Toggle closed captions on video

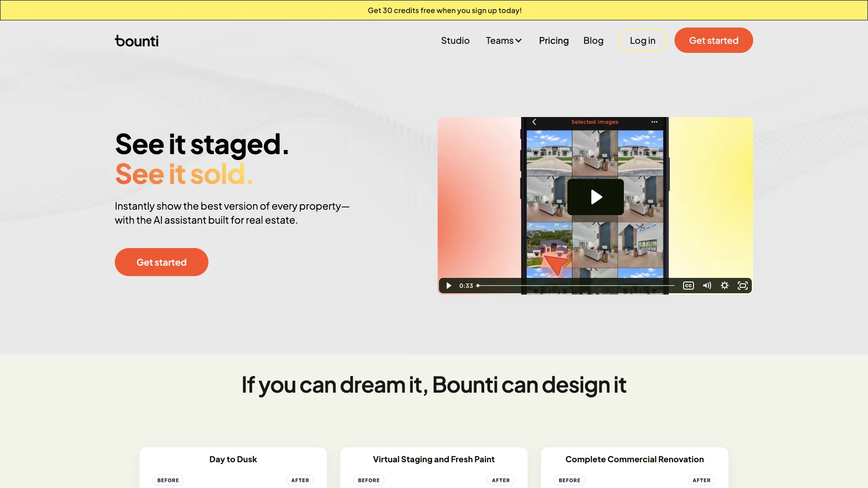tap(688, 286)
